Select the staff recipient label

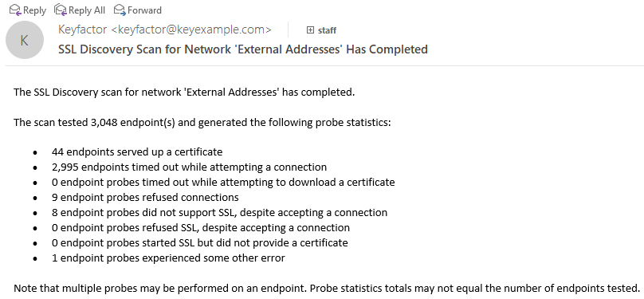point(327,30)
